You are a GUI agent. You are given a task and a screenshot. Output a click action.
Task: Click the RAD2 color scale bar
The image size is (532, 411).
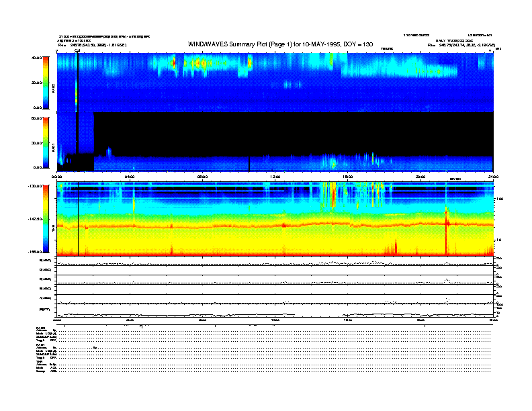tap(46, 83)
